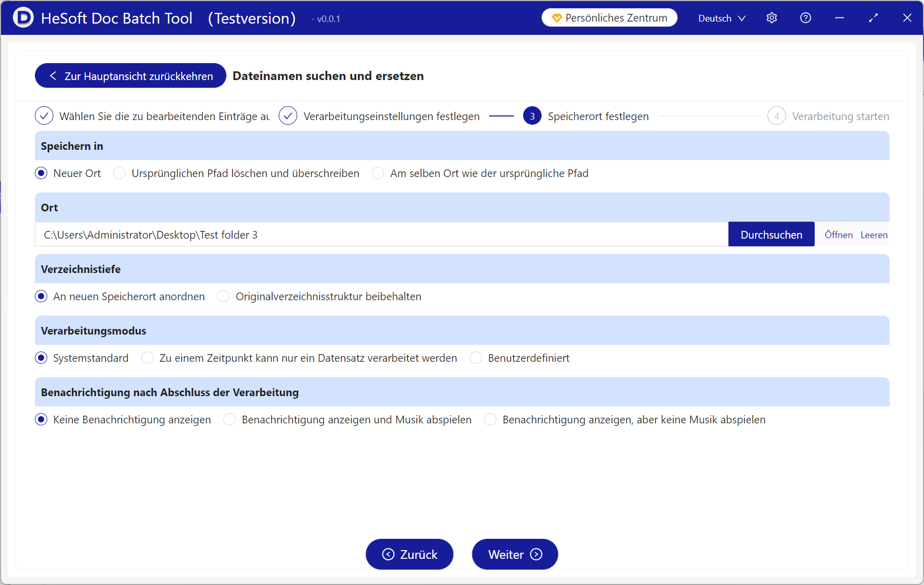Enable 'Benachrichtigung anzeigen und Musik abspielen'
924x585 pixels.
point(229,420)
